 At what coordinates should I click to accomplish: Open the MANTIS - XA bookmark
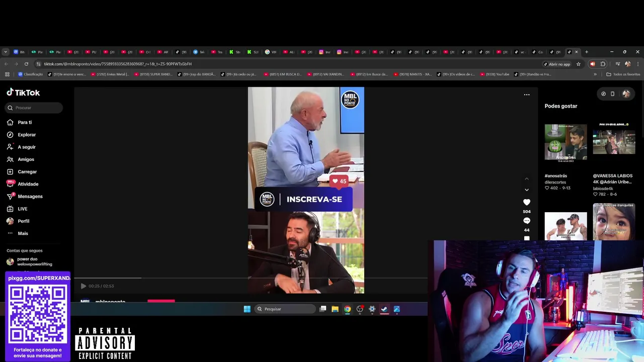point(412,74)
